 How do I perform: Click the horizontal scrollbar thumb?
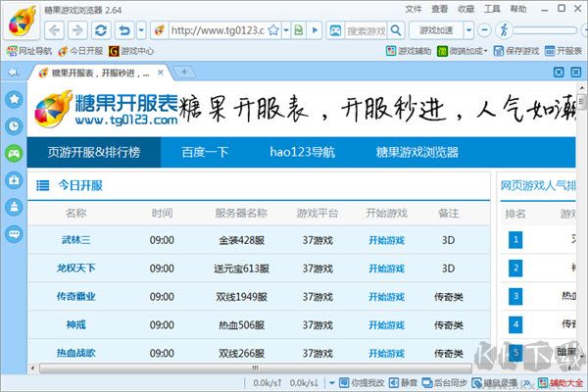(256, 368)
